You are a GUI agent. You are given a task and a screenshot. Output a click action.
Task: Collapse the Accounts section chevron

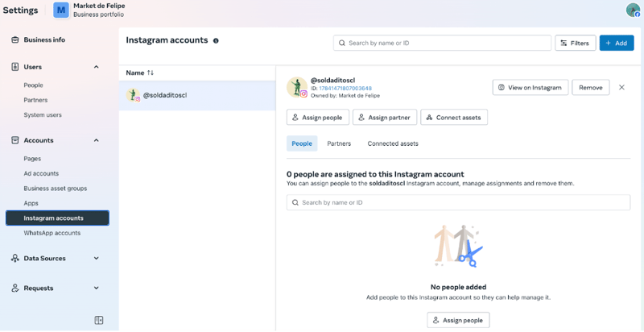96,140
